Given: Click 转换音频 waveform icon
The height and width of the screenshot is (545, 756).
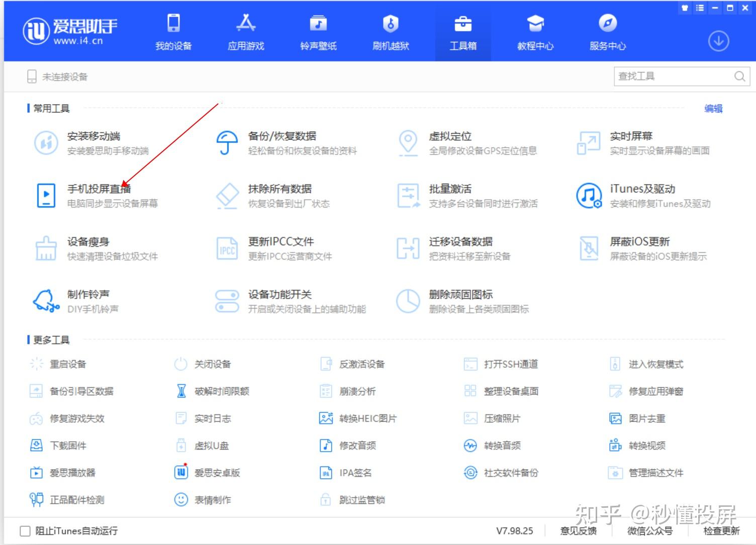Looking at the screenshot, I should coord(470,445).
